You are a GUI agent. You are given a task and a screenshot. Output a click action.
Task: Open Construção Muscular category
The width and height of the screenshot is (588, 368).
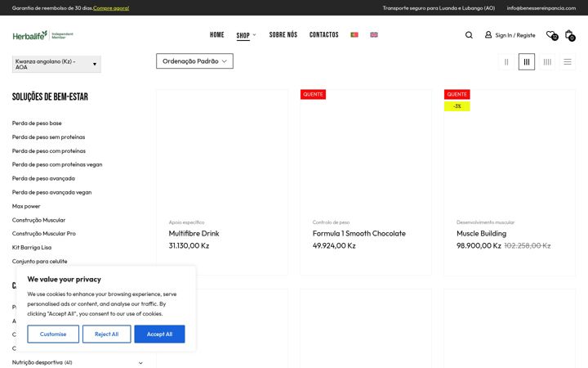(38, 220)
